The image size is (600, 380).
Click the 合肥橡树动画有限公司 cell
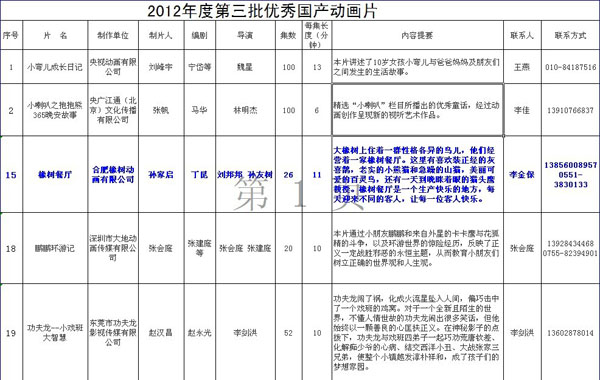[113, 175]
